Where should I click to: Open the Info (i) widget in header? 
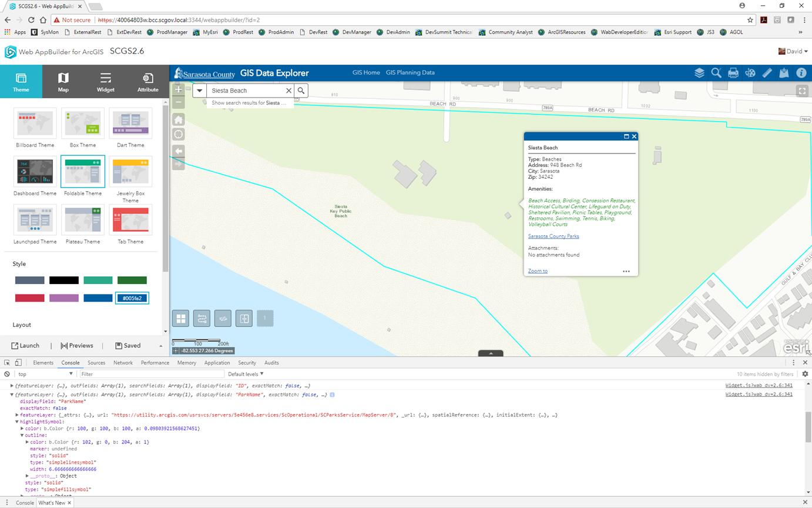[801, 73]
